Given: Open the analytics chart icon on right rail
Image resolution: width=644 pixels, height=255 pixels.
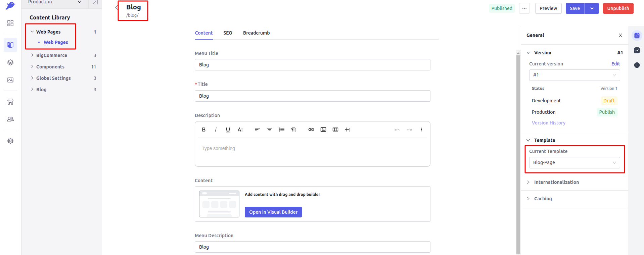Looking at the screenshot, I should click(x=637, y=50).
